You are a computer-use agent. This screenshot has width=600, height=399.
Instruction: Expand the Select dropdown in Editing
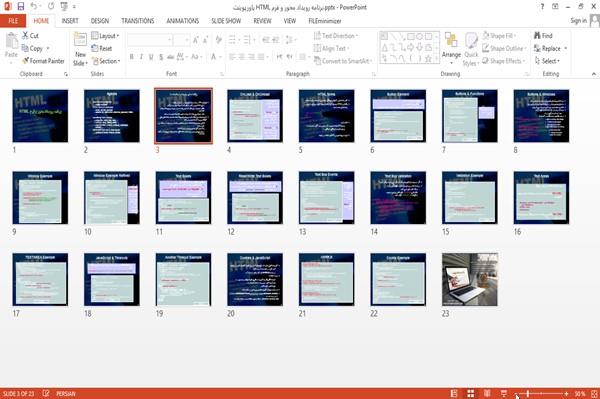tap(547, 61)
